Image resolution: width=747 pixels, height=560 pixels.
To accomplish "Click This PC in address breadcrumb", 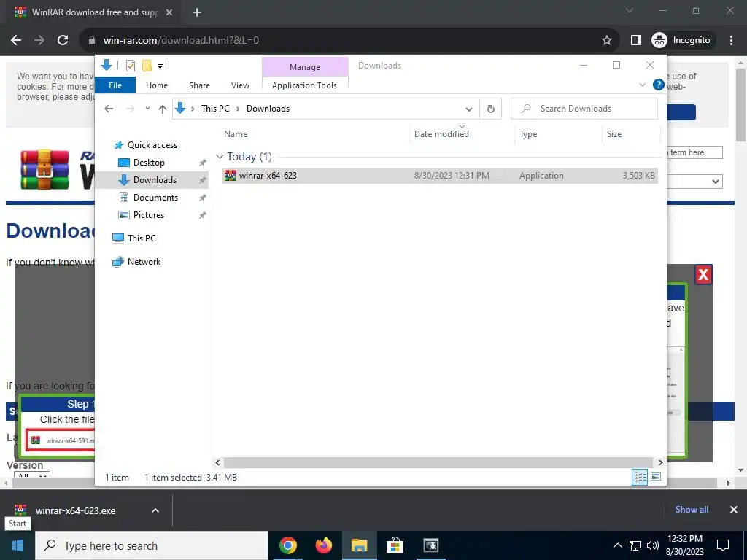I will click(215, 109).
